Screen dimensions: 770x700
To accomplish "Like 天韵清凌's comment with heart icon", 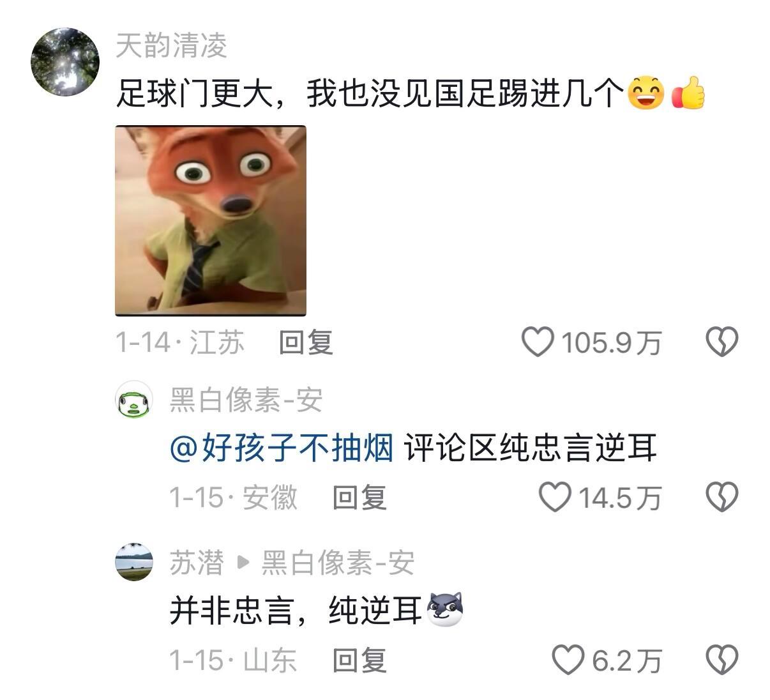I will [538, 342].
